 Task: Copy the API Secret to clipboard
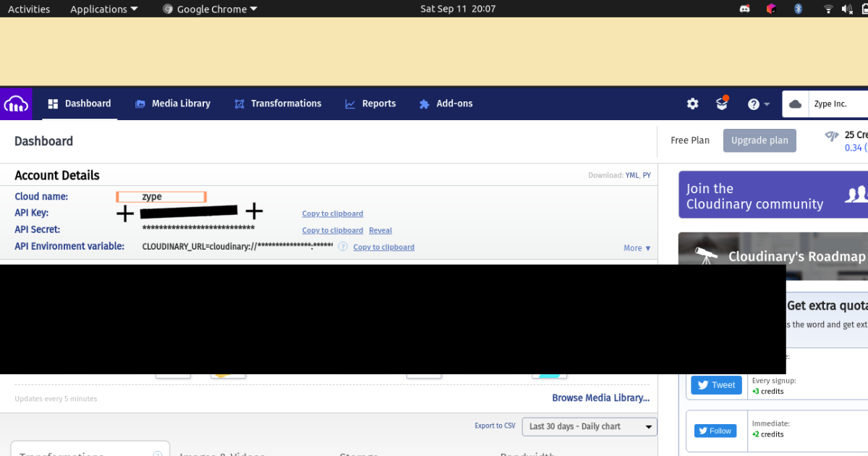333,230
